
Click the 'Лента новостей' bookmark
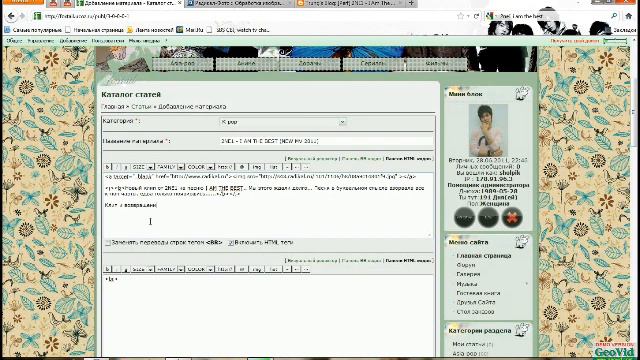point(151,30)
